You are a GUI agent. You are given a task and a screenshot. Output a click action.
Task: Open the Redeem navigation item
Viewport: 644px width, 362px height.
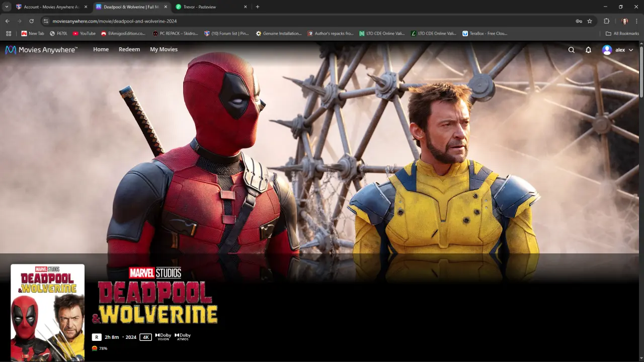pyautogui.click(x=129, y=49)
